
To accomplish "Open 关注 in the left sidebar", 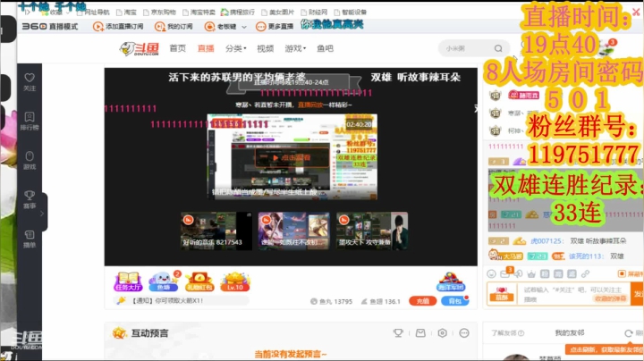I will click(x=30, y=82).
